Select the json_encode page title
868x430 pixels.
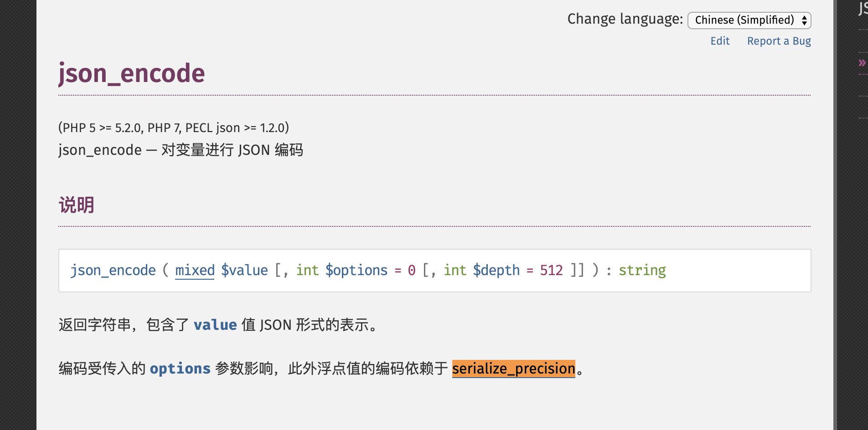[131, 73]
